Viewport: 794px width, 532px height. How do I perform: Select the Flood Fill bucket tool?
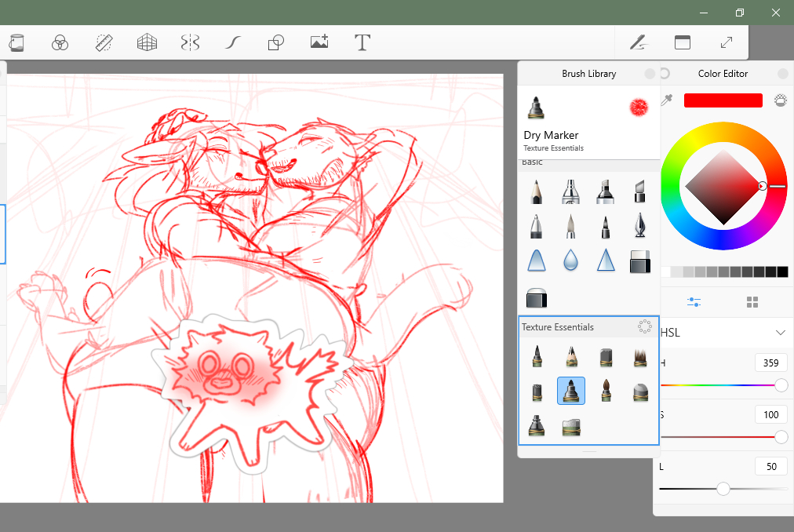(17, 42)
